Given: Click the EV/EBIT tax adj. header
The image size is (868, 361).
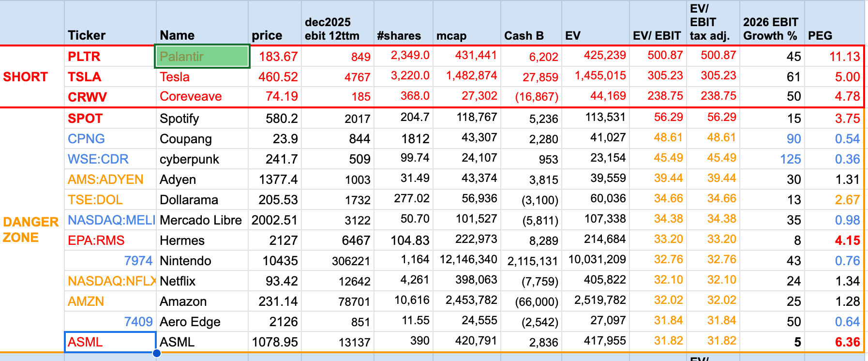Looking at the screenshot, I should click(713, 23).
